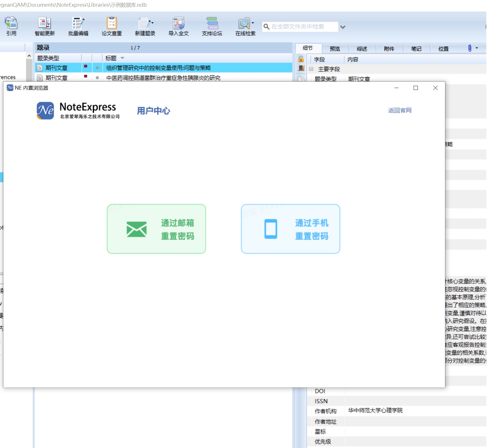Toggle read-status dot of 中医药调控 record

click(97, 78)
